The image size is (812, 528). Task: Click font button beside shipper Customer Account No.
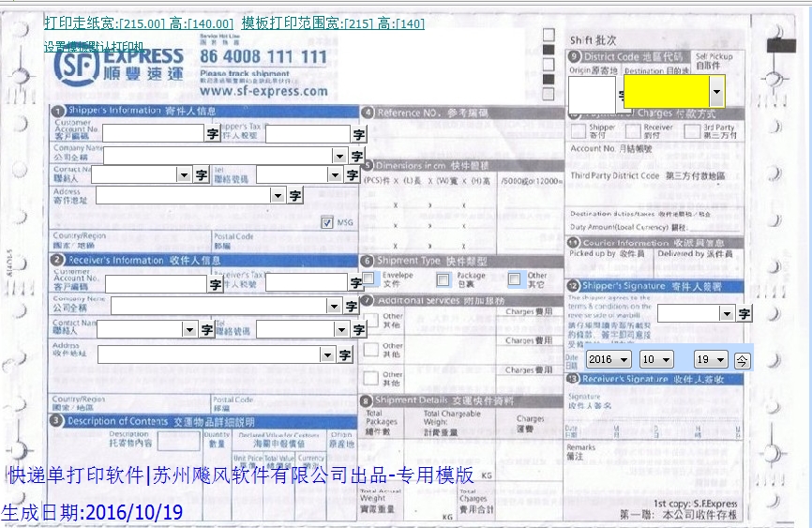(212, 134)
